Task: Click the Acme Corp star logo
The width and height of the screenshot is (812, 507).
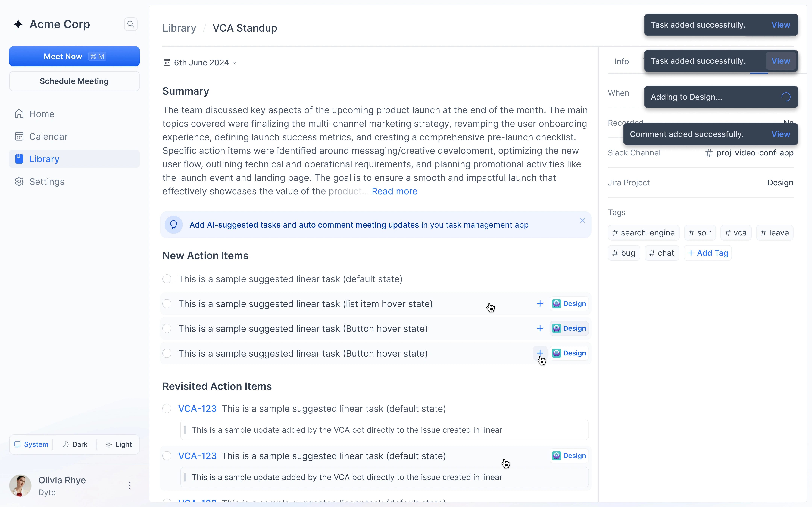Action: coord(18,24)
